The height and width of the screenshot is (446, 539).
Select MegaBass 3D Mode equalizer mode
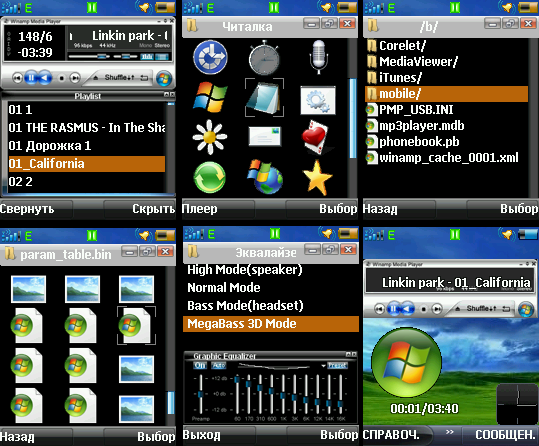tap(271, 324)
